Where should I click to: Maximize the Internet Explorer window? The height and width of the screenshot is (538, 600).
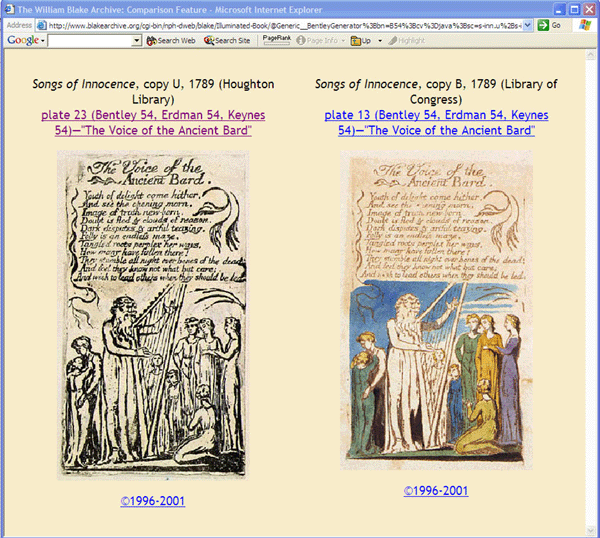(574, 10)
